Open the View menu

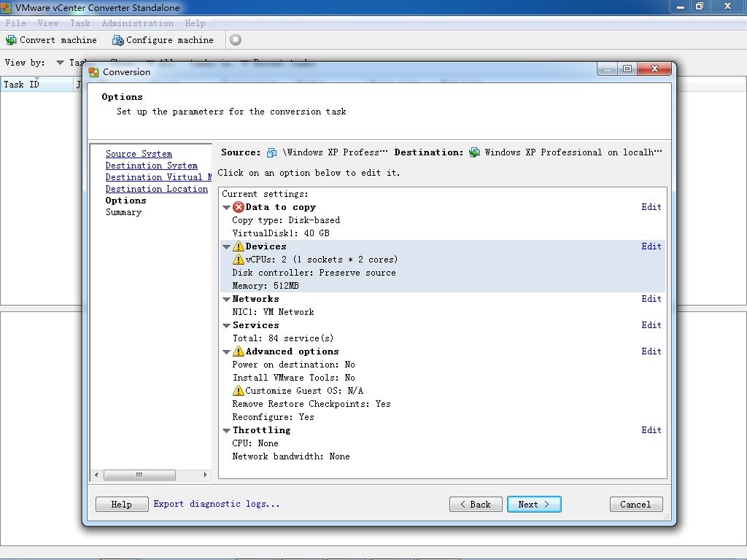point(47,23)
